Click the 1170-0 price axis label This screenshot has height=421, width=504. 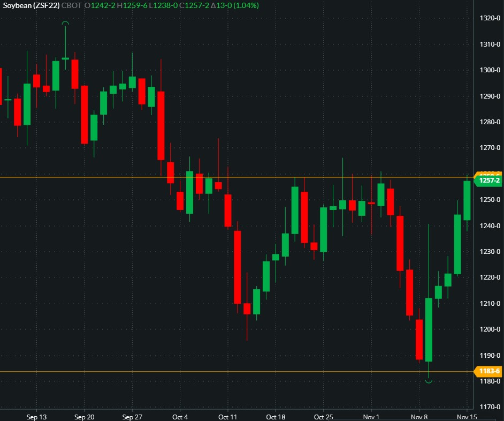[490, 407]
